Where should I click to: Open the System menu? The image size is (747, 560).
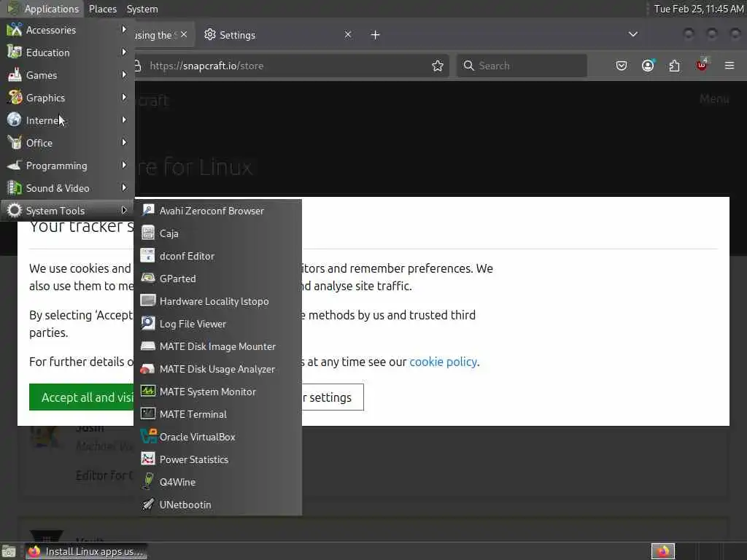[x=142, y=9]
